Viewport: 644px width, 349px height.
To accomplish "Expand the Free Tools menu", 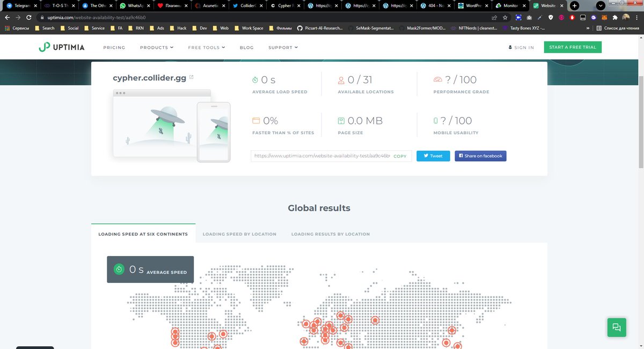I will point(207,47).
